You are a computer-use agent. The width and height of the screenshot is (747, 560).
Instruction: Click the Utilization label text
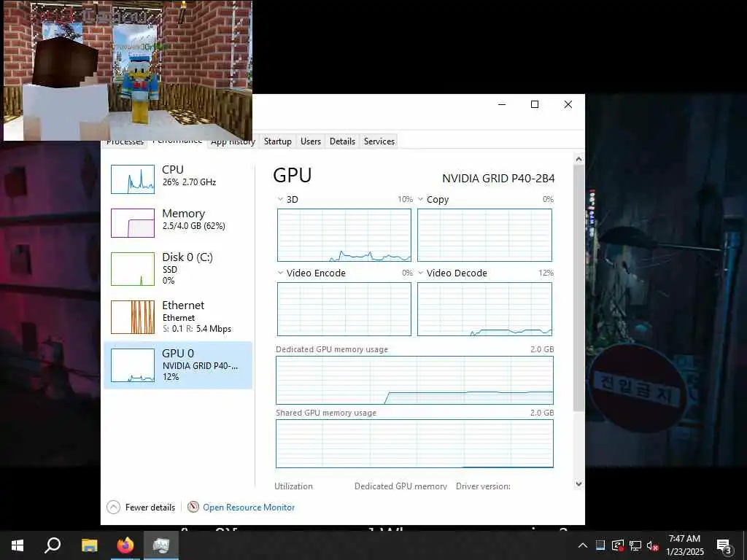(293, 486)
